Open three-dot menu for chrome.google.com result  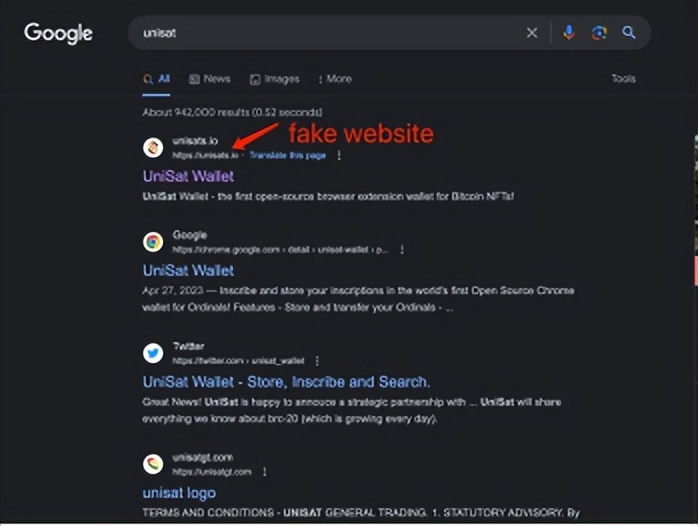(402, 249)
